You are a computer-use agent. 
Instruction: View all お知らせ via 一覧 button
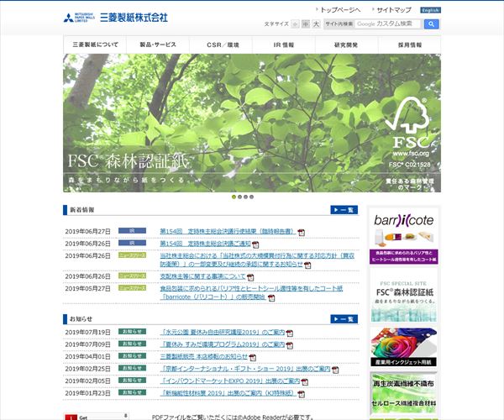click(344, 319)
